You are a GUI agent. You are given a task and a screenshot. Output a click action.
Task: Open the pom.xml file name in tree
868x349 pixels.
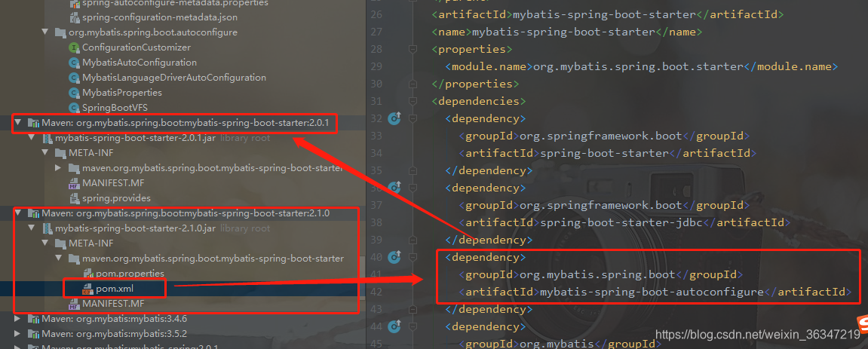click(115, 289)
